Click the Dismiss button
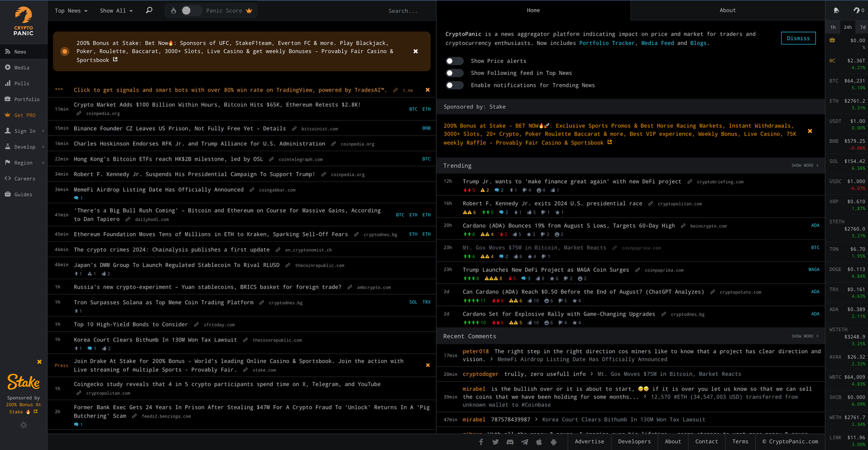 (798, 38)
